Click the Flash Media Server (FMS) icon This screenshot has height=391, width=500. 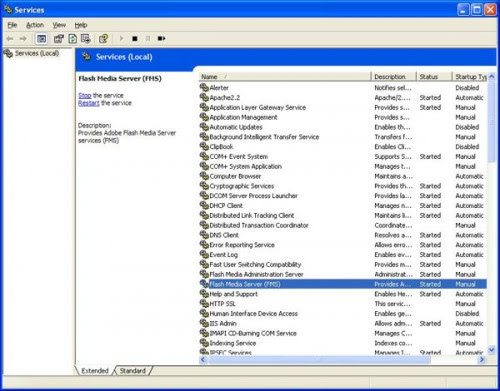pos(204,284)
